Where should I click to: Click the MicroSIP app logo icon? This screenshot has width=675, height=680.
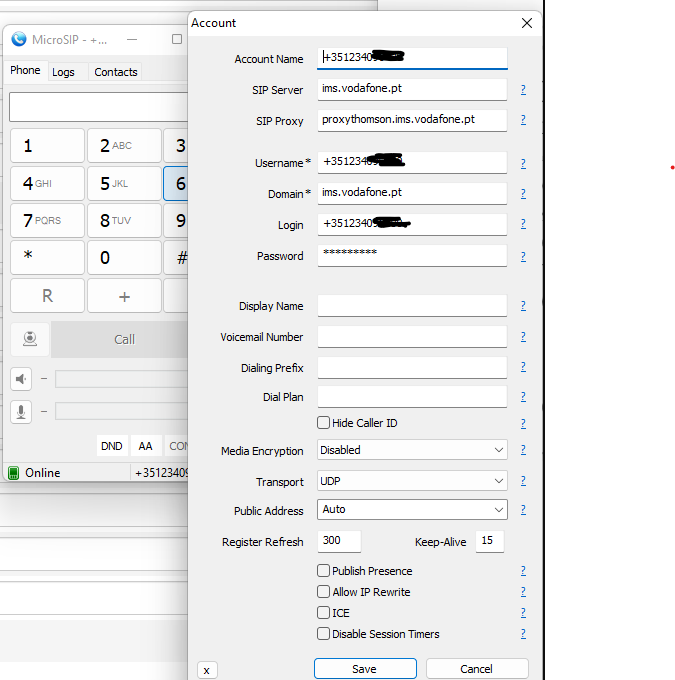pos(18,40)
